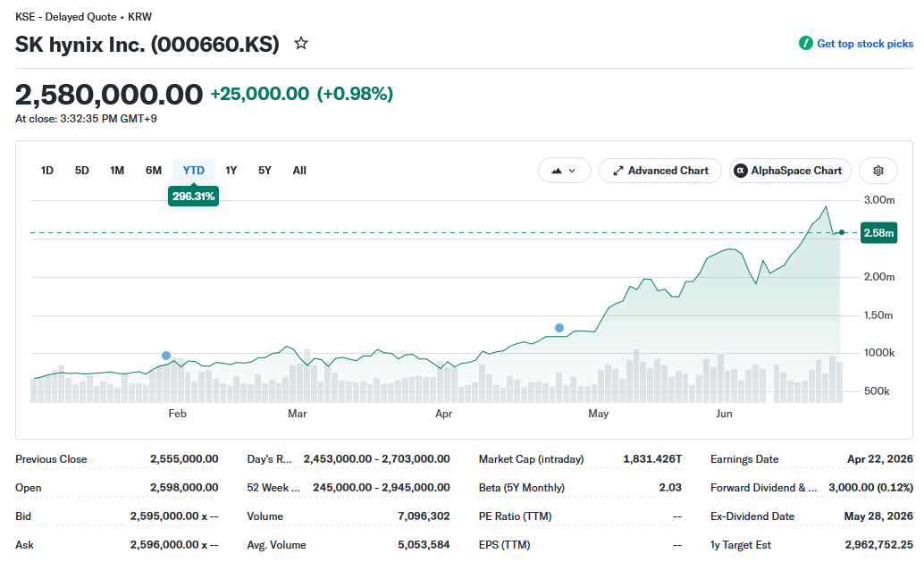
Task: Click the (+0.98%) percent change
Action: coord(355,94)
